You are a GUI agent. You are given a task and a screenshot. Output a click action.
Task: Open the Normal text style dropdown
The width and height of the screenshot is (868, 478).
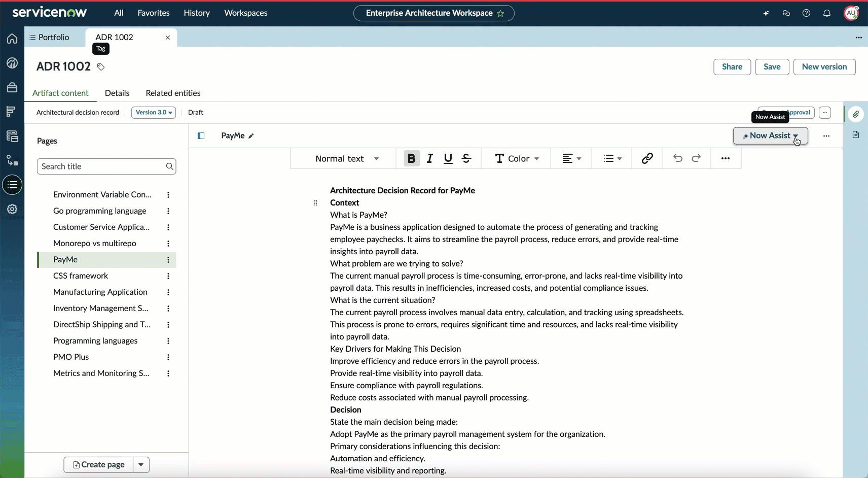pyautogui.click(x=347, y=159)
